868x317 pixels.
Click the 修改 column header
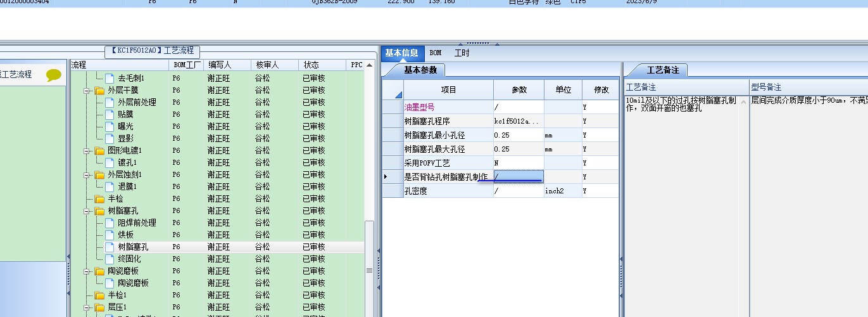[x=600, y=89]
